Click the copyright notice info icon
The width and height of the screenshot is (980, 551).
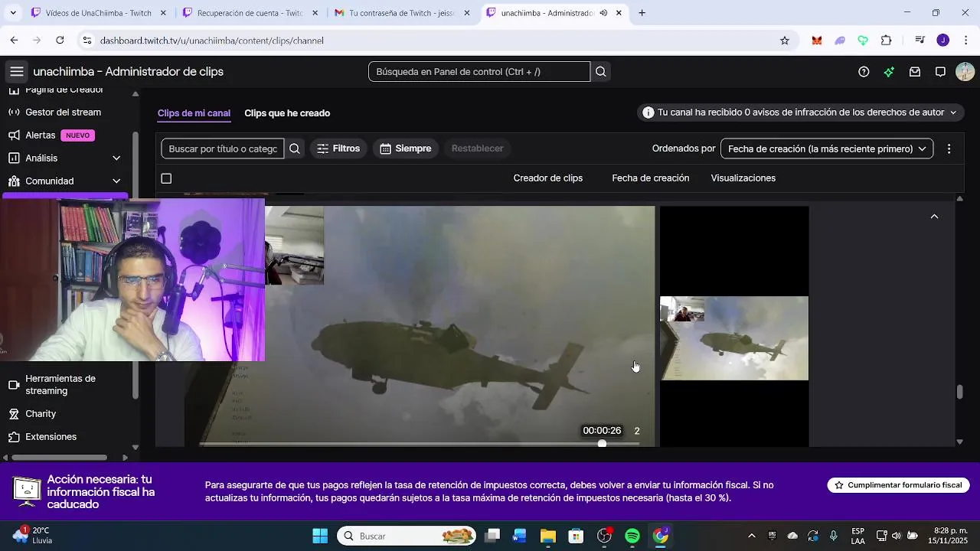point(648,112)
